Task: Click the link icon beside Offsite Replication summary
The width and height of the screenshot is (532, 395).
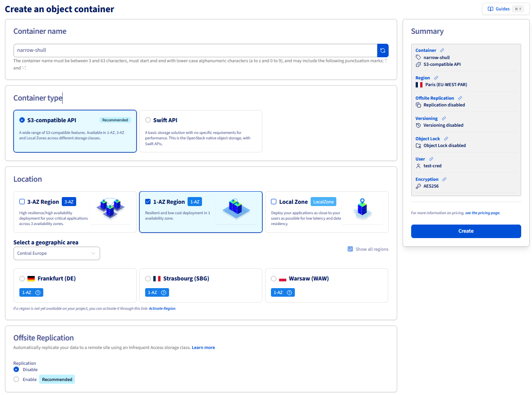Action: 460,98
